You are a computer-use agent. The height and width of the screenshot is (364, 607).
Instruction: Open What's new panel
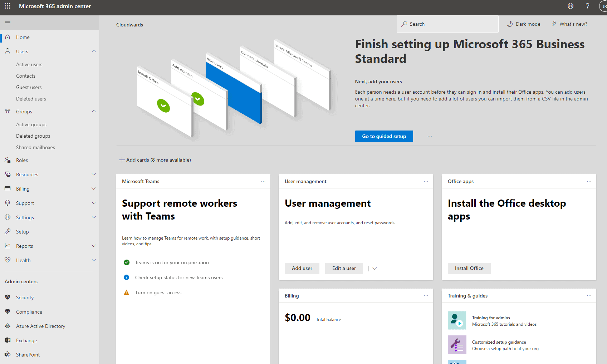click(569, 24)
